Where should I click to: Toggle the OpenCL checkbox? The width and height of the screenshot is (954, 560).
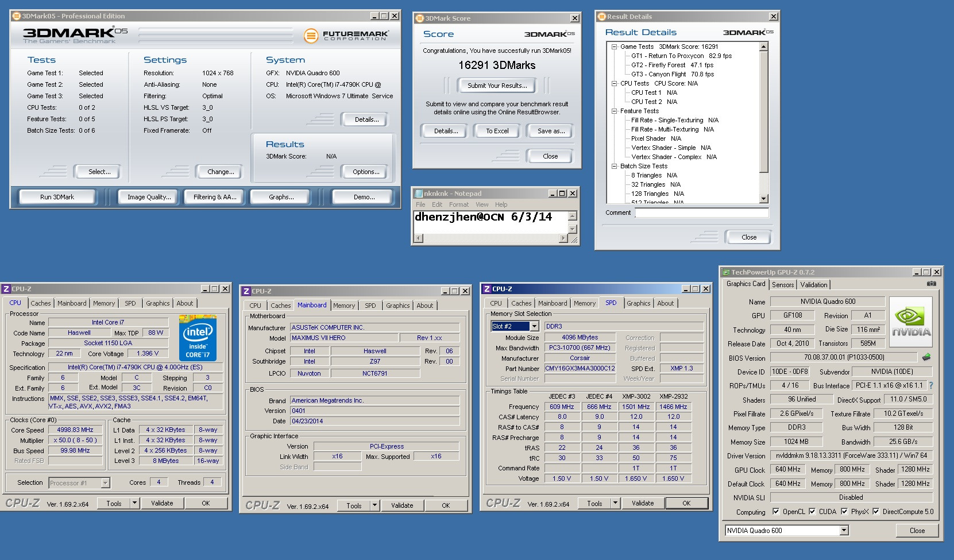[776, 511]
